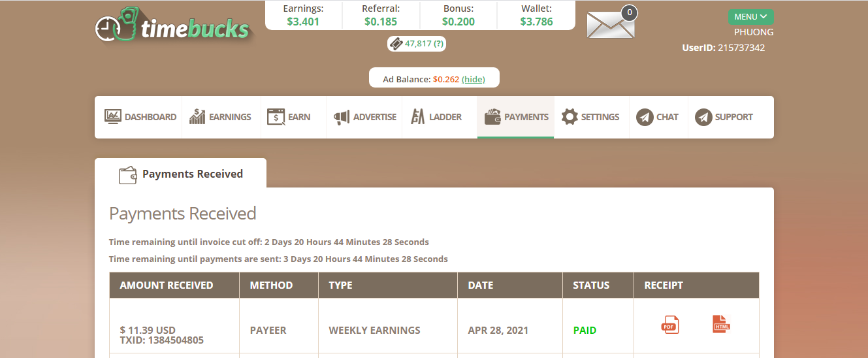Expand the green MENU dropdown
Viewport: 868px width, 358px height.
[x=750, y=16]
